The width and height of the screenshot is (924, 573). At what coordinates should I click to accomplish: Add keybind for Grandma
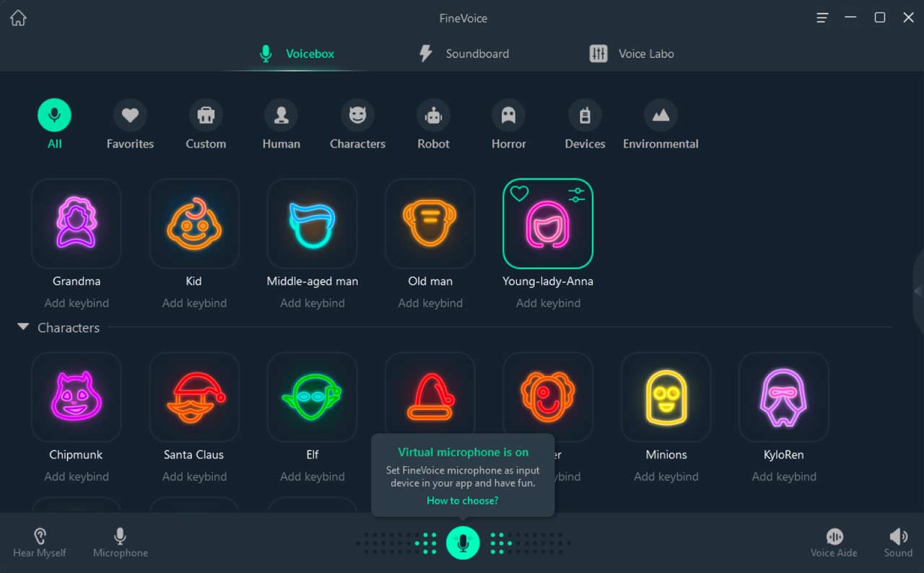[x=77, y=303]
